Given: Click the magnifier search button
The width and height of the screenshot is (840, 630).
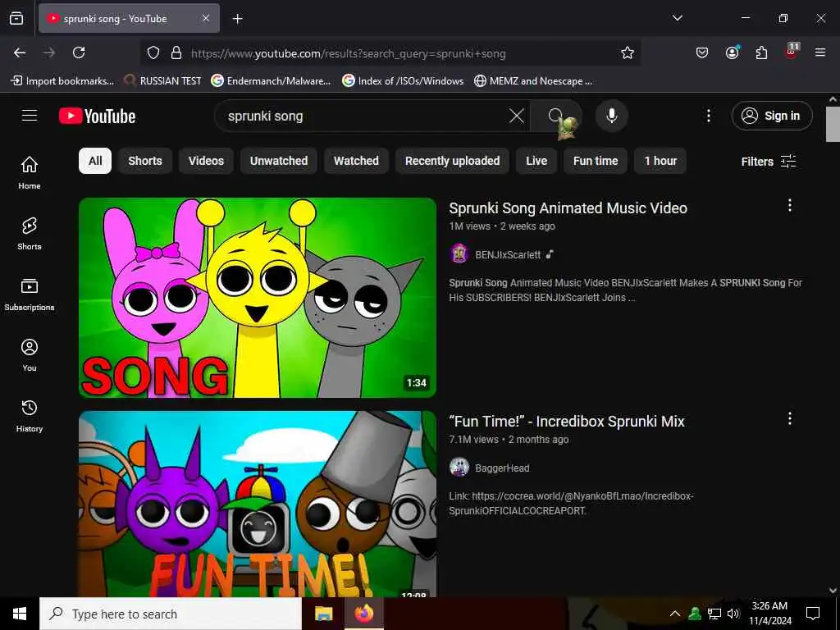Looking at the screenshot, I should coord(555,116).
